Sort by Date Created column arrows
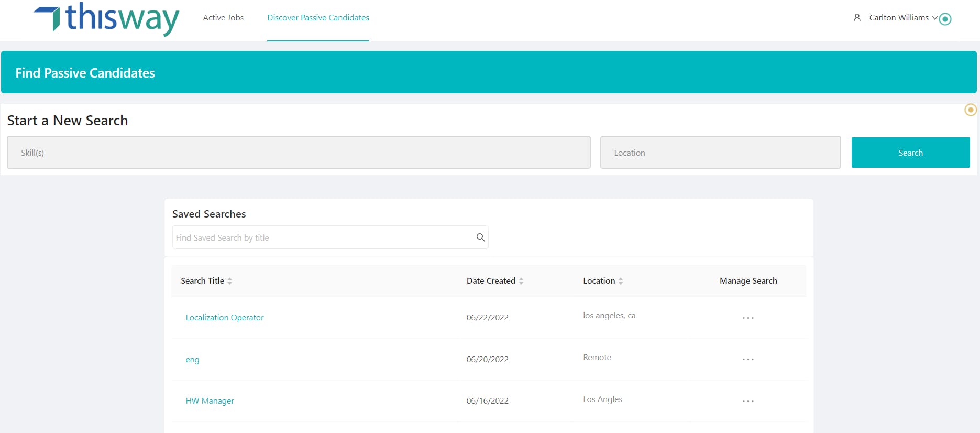The width and height of the screenshot is (980, 433). click(521, 281)
